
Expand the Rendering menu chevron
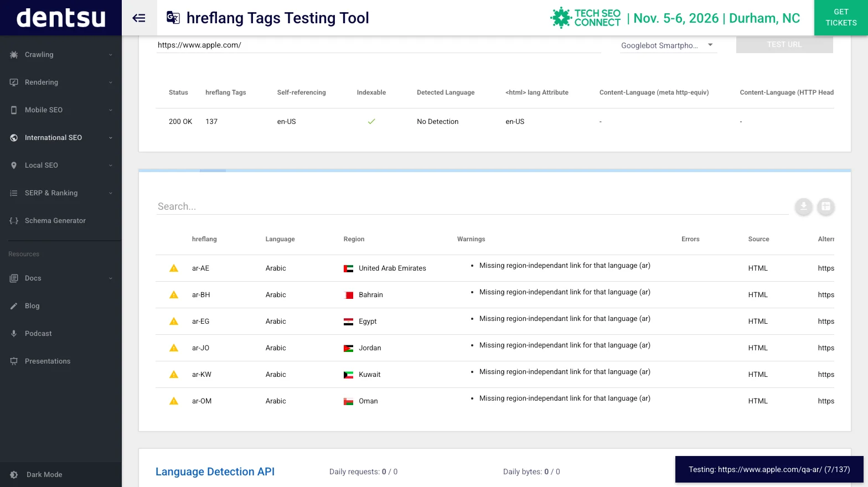(111, 82)
